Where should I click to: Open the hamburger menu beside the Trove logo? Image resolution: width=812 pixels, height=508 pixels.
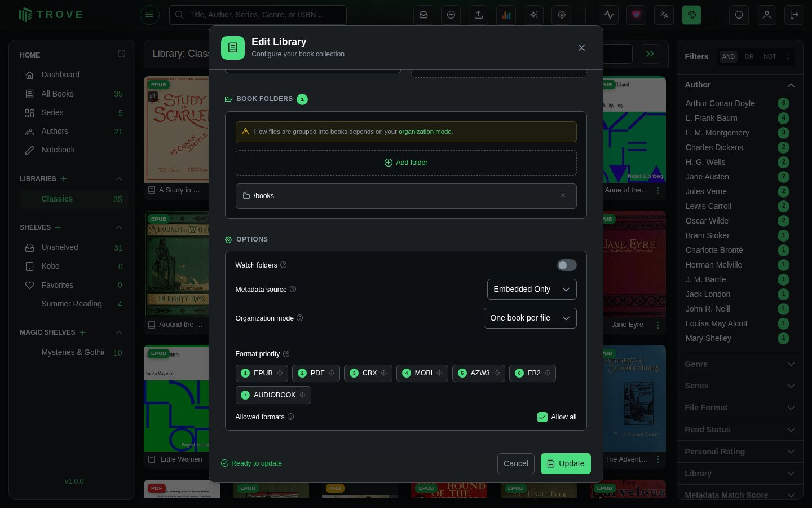(149, 15)
